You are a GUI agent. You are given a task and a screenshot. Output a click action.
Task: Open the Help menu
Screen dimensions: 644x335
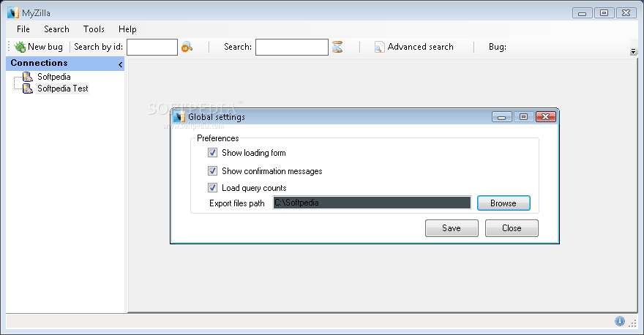click(127, 29)
